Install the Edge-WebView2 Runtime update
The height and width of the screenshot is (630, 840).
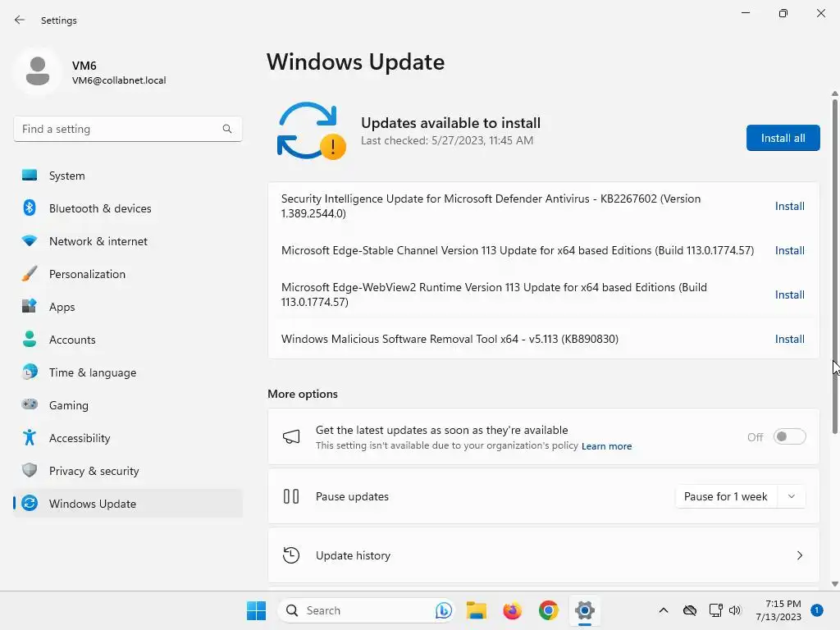790,294
